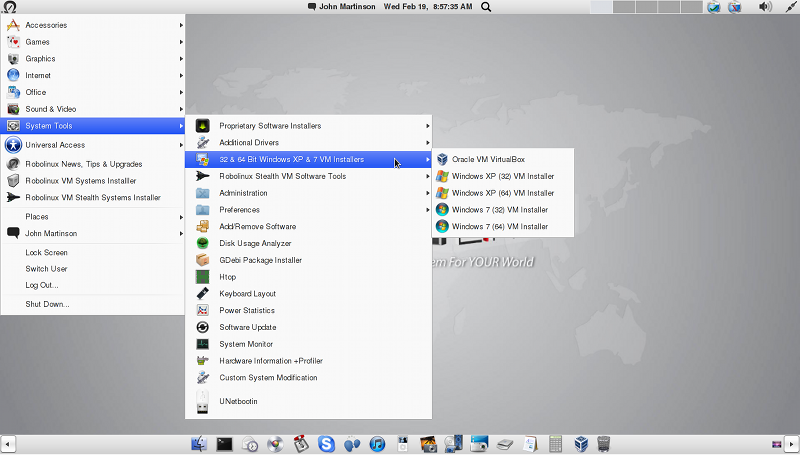Screen dimensions: 800x455
Task: Open the Preferences submenu entry
Action: 308,210
